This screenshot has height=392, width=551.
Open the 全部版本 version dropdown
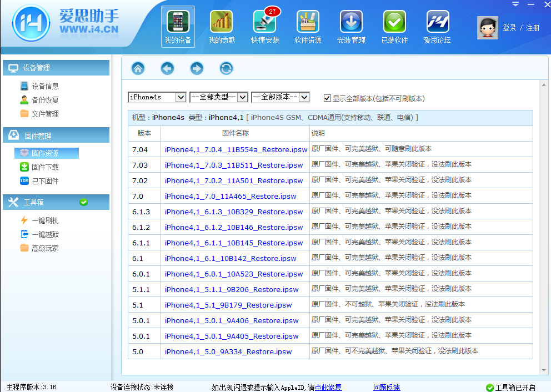click(280, 97)
